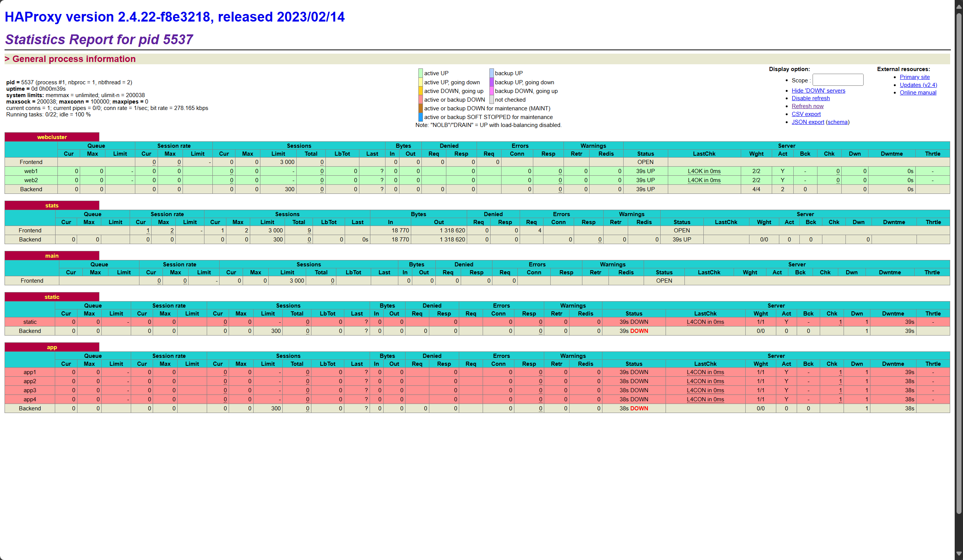Click static server status '39s DOWN'
The image size is (963, 560).
click(633, 322)
